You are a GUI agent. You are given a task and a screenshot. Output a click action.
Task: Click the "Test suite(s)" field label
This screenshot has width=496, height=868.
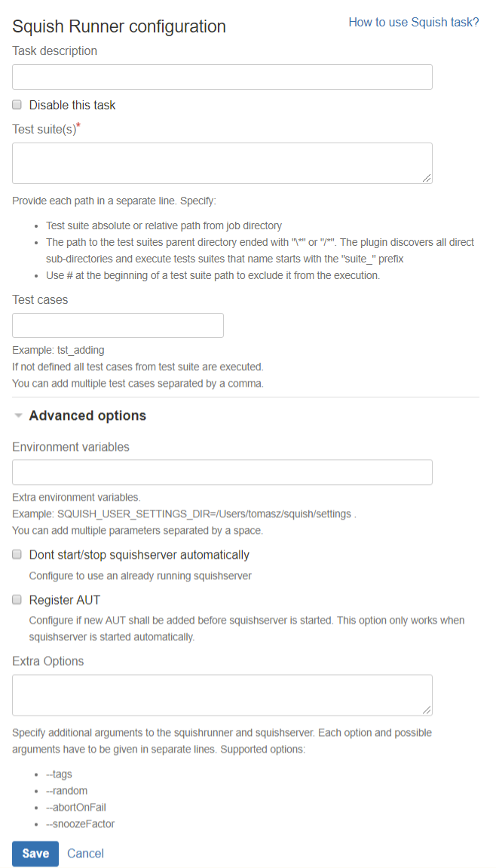tap(44, 130)
